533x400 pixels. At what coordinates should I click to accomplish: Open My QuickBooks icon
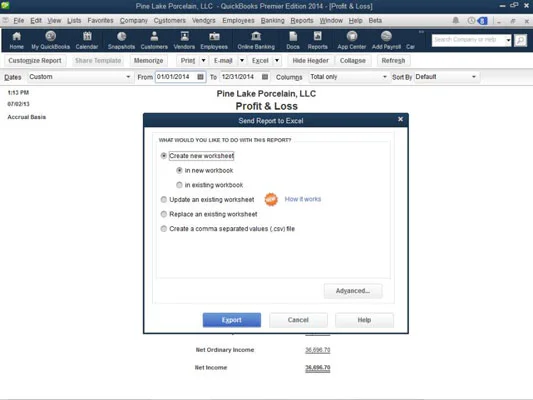coord(50,40)
